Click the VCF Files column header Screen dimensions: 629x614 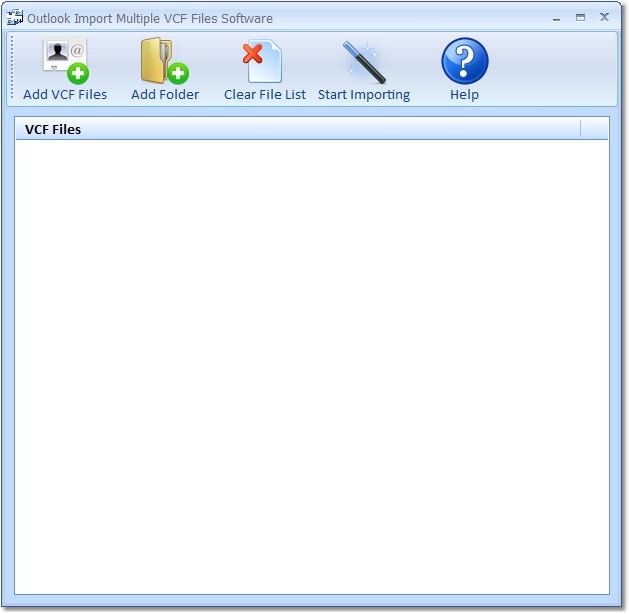tap(298, 129)
